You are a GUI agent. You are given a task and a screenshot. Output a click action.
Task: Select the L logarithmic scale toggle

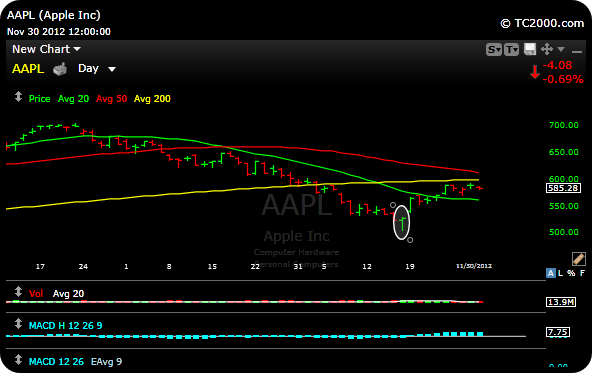point(560,273)
